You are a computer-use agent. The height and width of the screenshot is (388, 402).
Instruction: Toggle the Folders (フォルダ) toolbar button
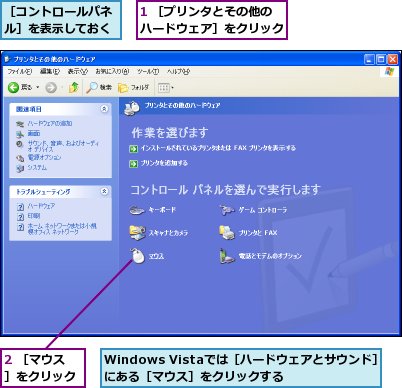pyautogui.click(x=133, y=88)
